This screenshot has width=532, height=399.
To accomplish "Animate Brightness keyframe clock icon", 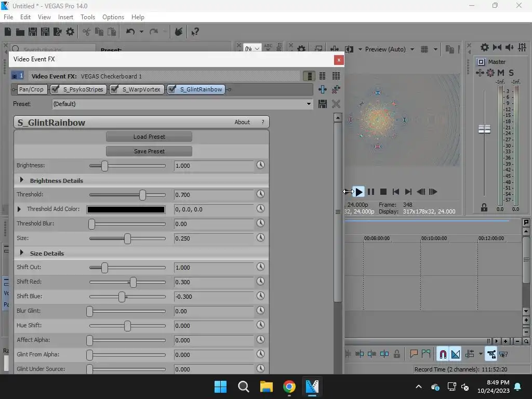I will (x=260, y=165).
